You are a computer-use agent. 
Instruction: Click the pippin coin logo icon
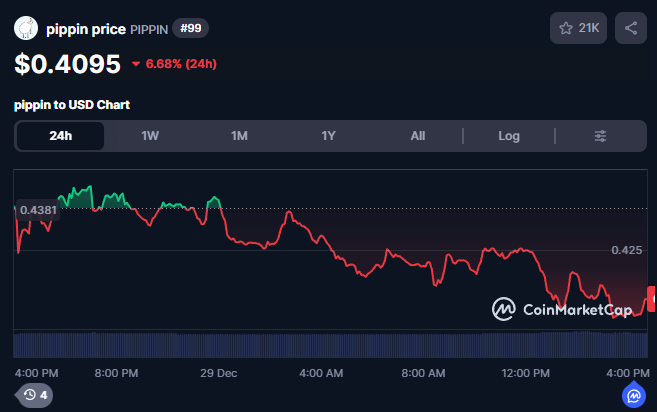point(26,28)
